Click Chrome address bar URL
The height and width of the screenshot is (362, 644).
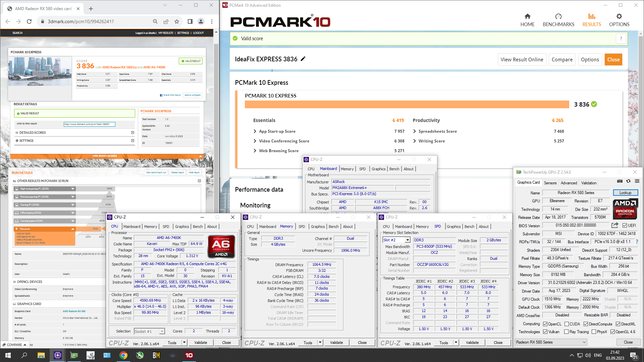tap(80, 21)
